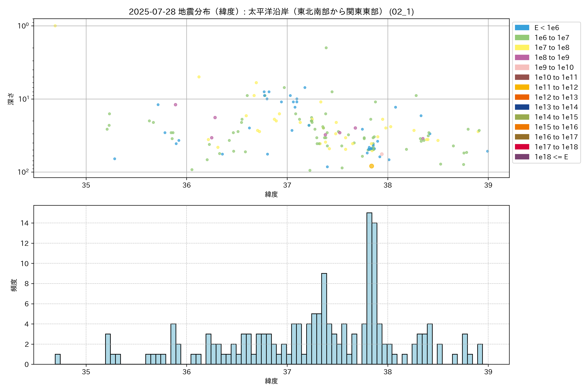
Task: Click the red 1e17 to 1e18 swatch
Action: (x=522, y=147)
